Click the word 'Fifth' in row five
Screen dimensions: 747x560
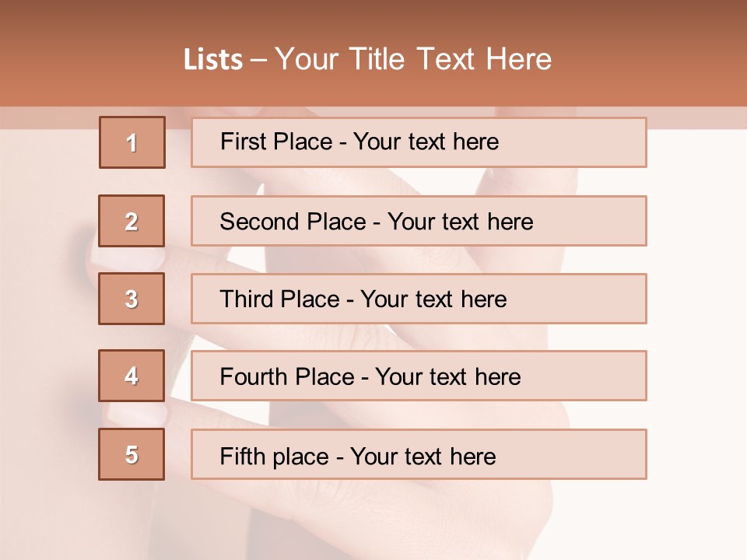[241, 455]
